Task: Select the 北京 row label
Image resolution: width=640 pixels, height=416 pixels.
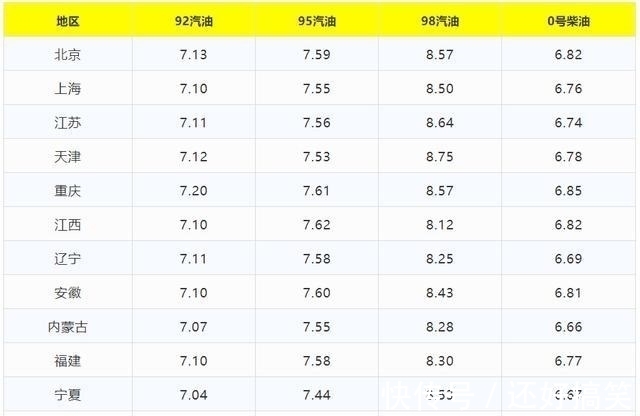Action: pos(68,54)
